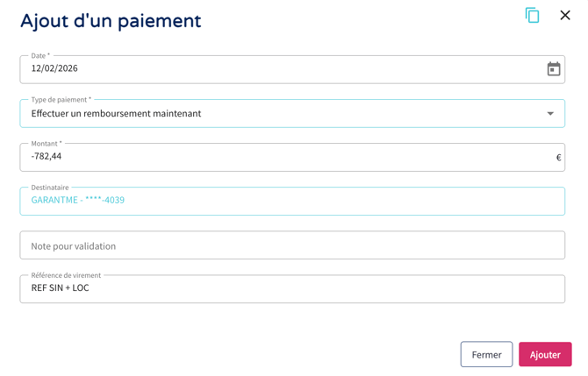This screenshot has width=588, height=376.
Task: Focus the Montant field with -782,44
Action: click(263, 157)
